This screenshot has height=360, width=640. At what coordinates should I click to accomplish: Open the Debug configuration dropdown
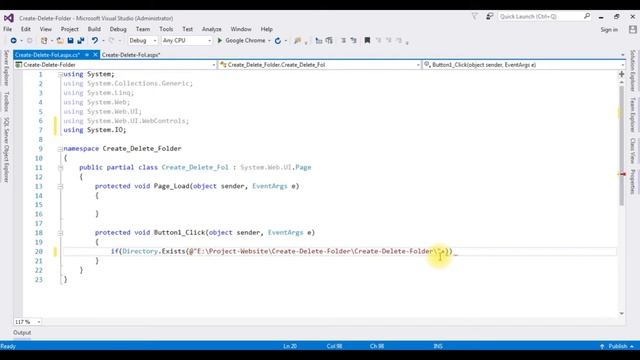click(142, 40)
